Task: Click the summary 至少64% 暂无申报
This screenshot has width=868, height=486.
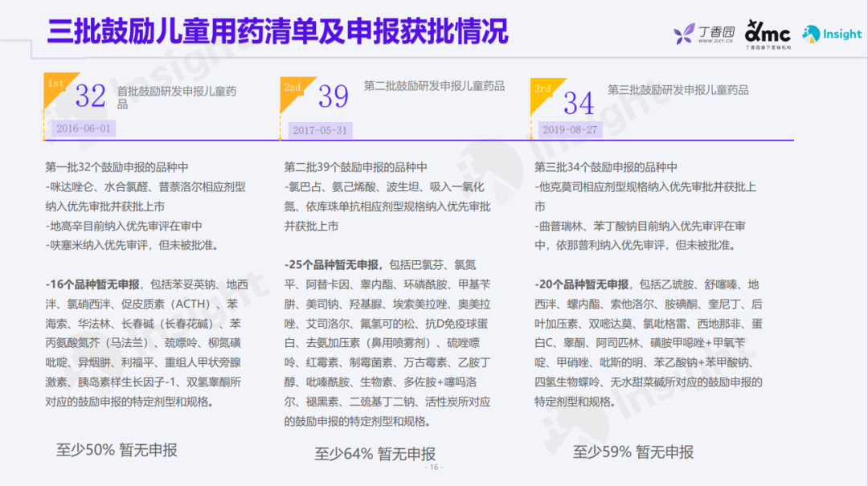Action: point(375,454)
